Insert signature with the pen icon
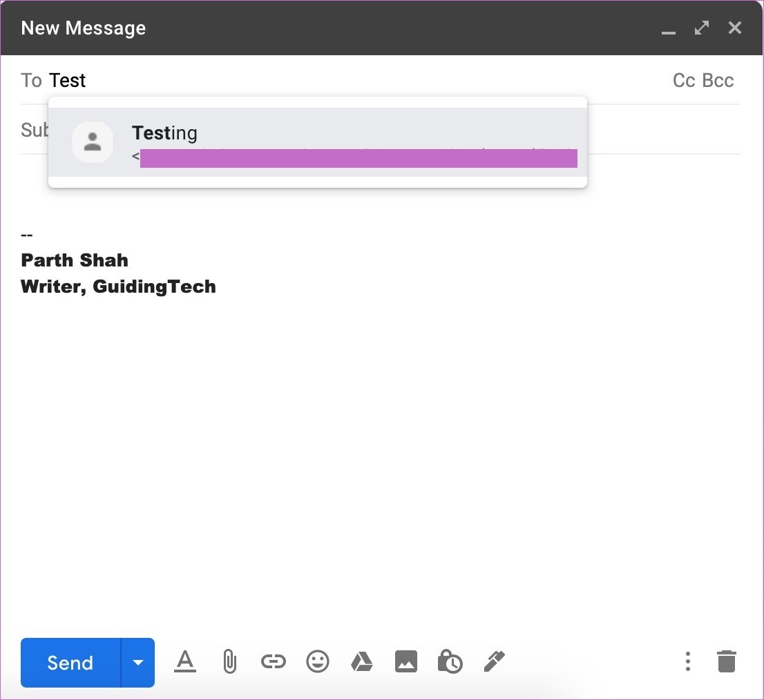Viewport: 764px width, 700px height. 495,661
